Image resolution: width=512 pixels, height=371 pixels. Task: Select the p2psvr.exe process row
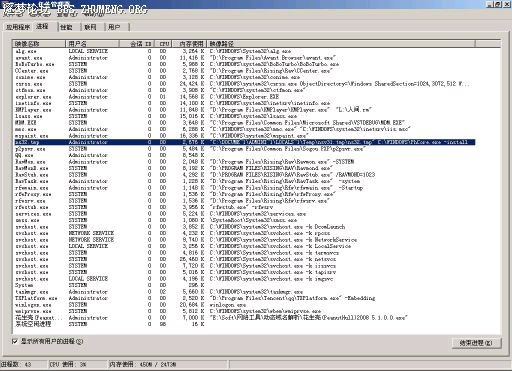pos(244,149)
